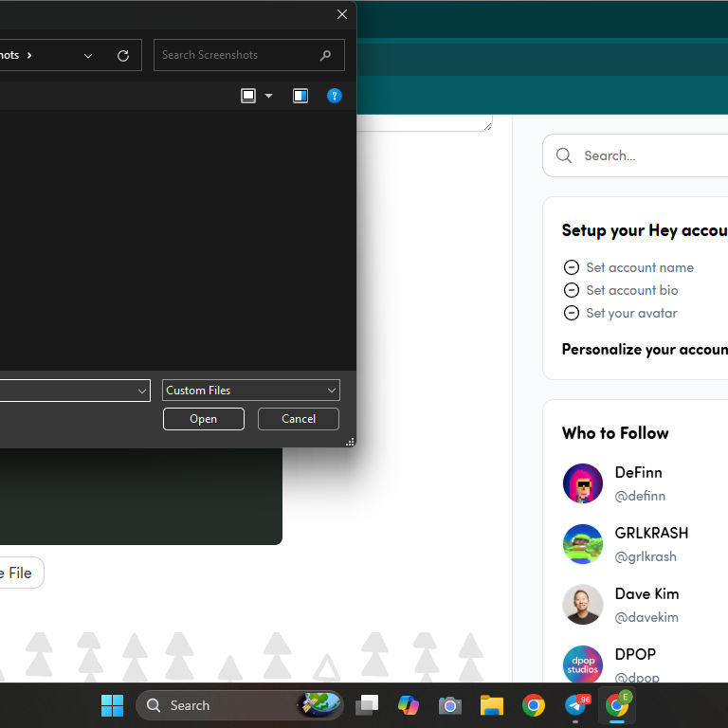
Task: Open Telegram from the taskbar
Action: (575, 705)
